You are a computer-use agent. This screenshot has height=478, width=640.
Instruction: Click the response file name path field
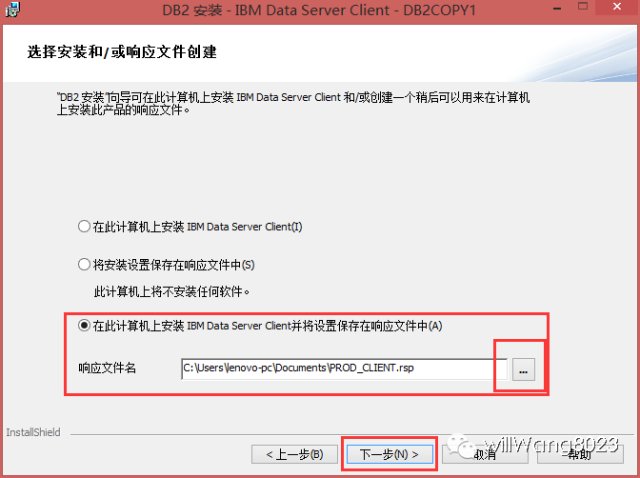344,369
